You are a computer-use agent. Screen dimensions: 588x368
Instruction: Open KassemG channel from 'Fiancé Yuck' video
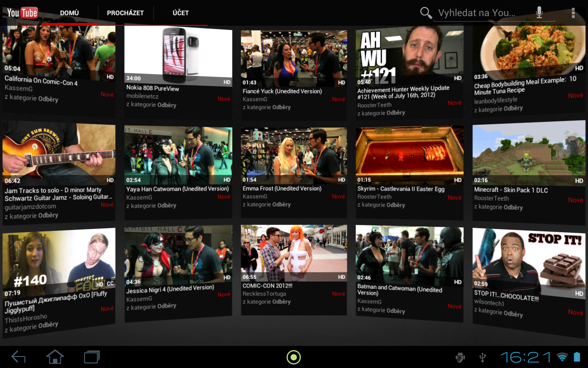[x=255, y=99]
